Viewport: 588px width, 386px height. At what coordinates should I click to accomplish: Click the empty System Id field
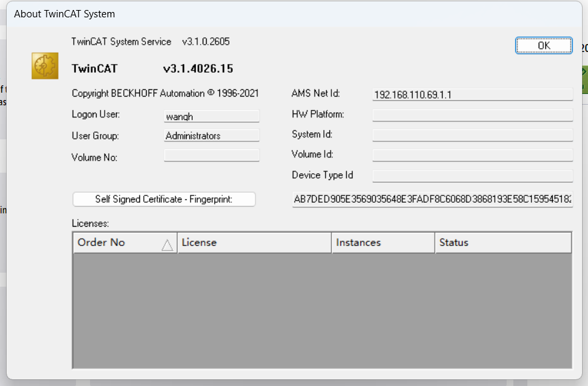(473, 135)
